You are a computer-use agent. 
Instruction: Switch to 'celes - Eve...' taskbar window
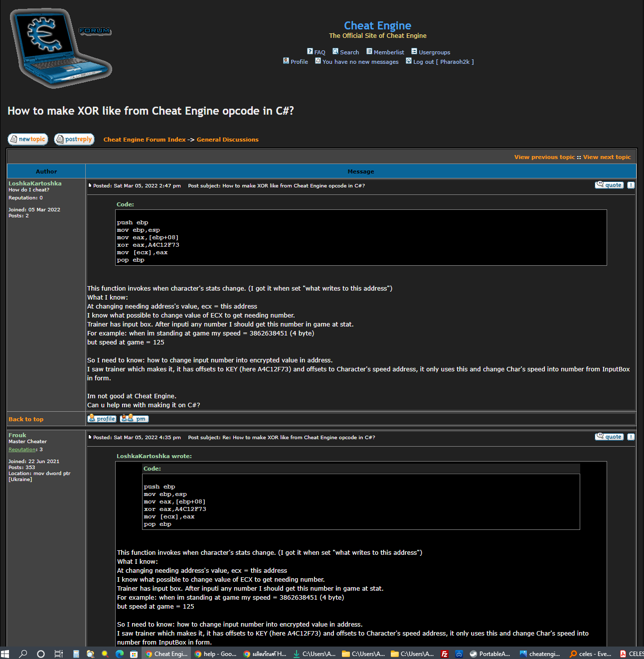590,654
